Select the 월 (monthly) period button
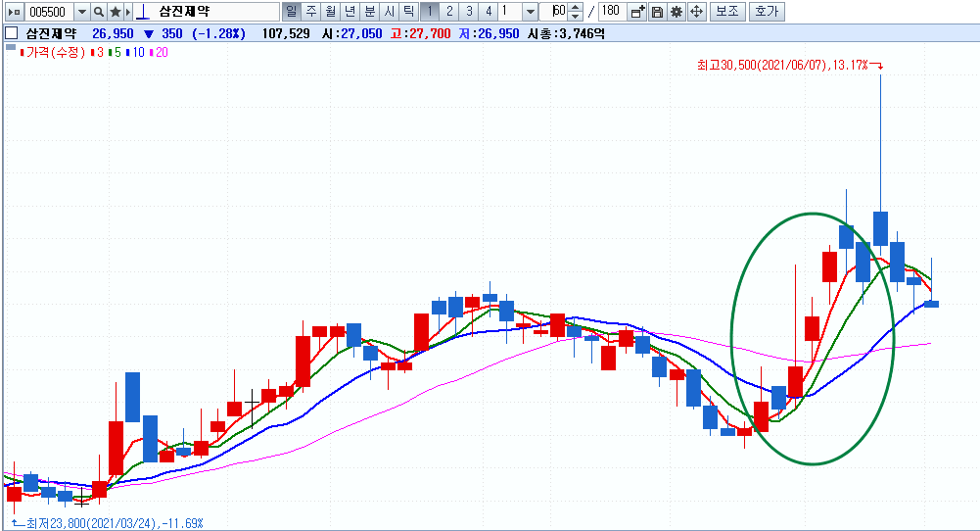980x531 pixels. [x=330, y=11]
